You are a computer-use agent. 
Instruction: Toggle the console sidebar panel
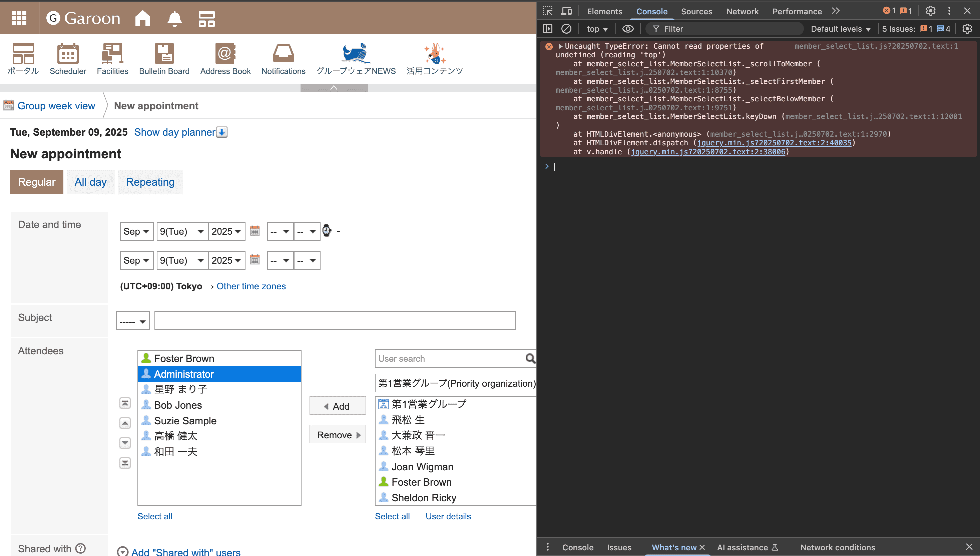(x=547, y=29)
